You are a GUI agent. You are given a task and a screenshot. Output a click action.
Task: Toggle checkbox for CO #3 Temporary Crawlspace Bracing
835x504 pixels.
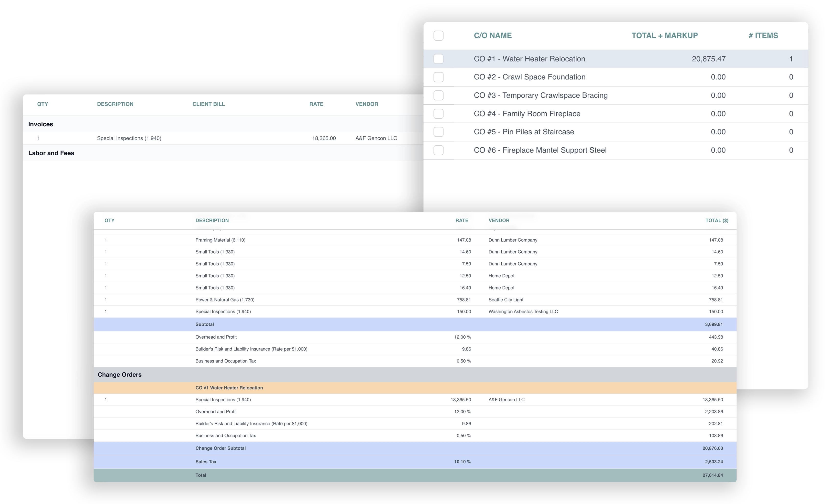tap(438, 96)
